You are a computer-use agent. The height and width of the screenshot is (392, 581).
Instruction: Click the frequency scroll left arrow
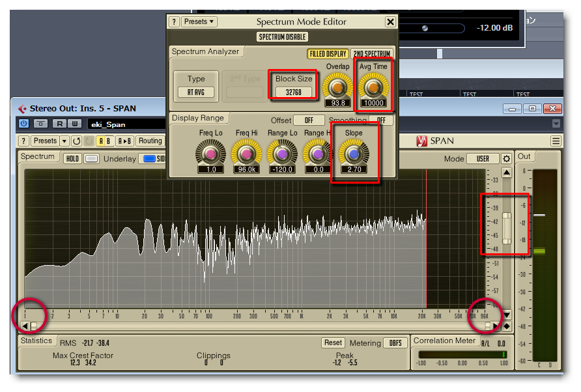pos(25,326)
